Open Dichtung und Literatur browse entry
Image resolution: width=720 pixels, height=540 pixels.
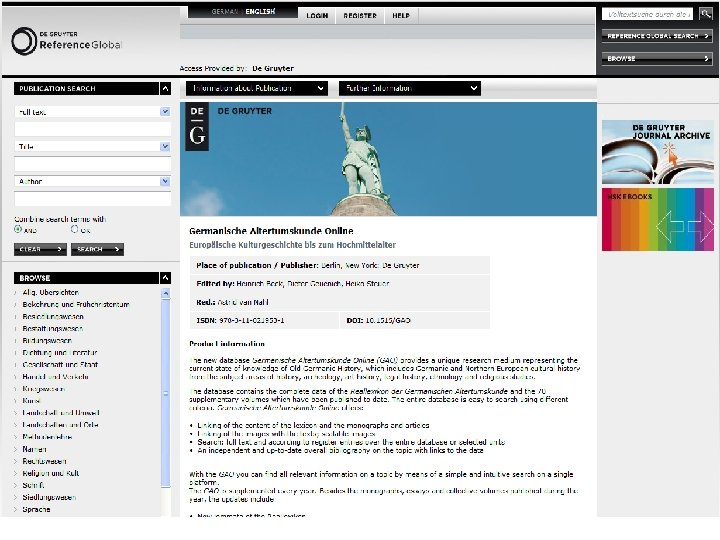60,352
